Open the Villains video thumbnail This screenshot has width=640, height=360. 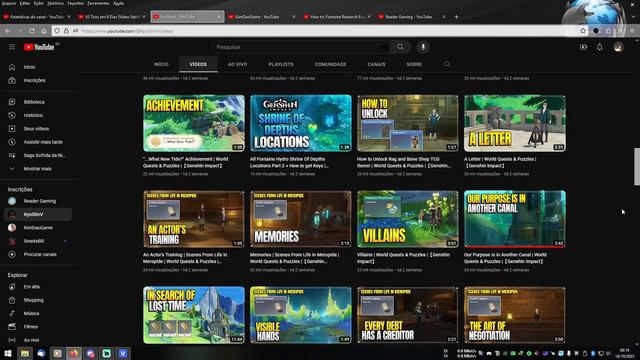click(408, 219)
